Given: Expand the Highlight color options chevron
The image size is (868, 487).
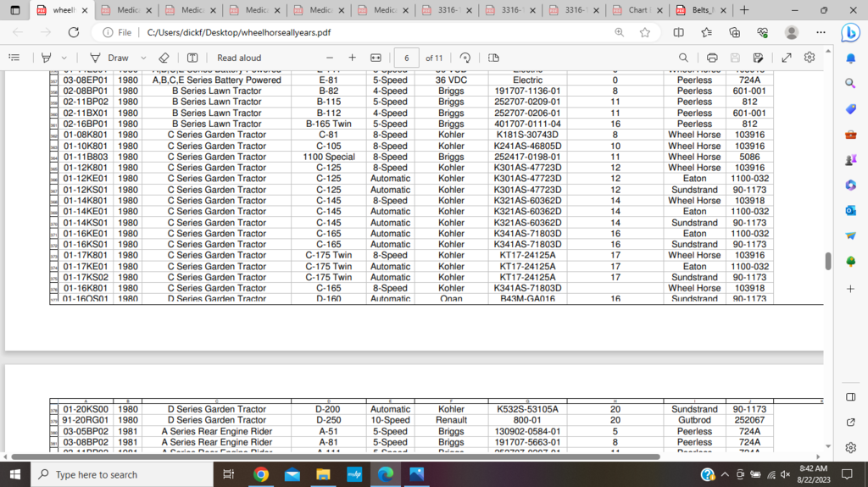Looking at the screenshot, I should (x=64, y=58).
